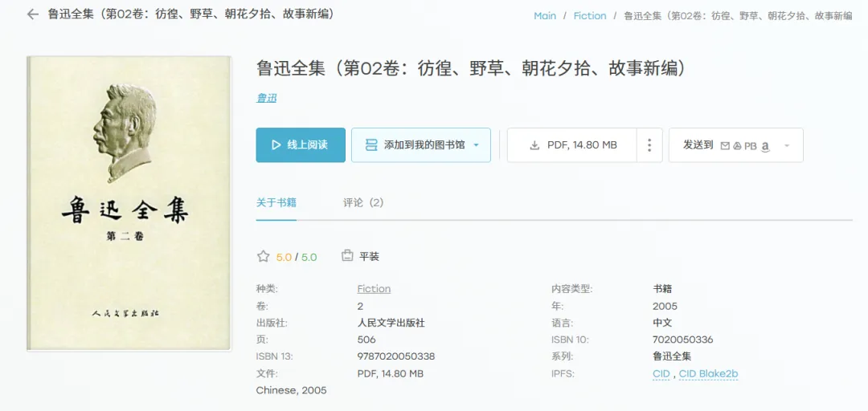This screenshot has height=411, width=868.
Task: Click the Amazon Kindle icon
Action: (x=765, y=147)
